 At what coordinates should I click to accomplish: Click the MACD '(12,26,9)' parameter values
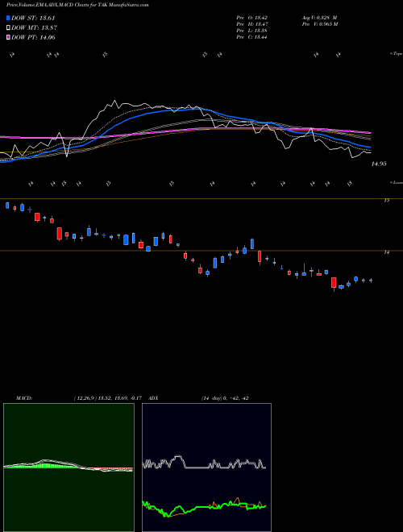click(110, 398)
